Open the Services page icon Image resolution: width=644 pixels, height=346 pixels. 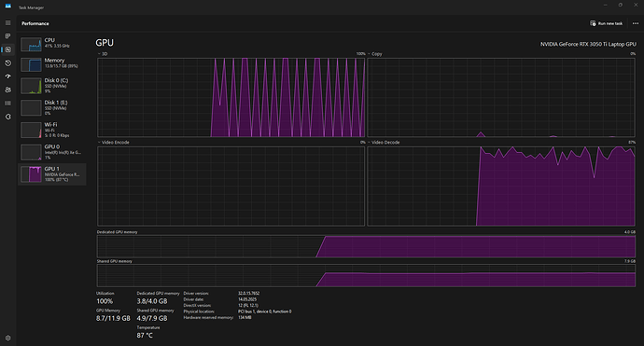(x=7, y=117)
